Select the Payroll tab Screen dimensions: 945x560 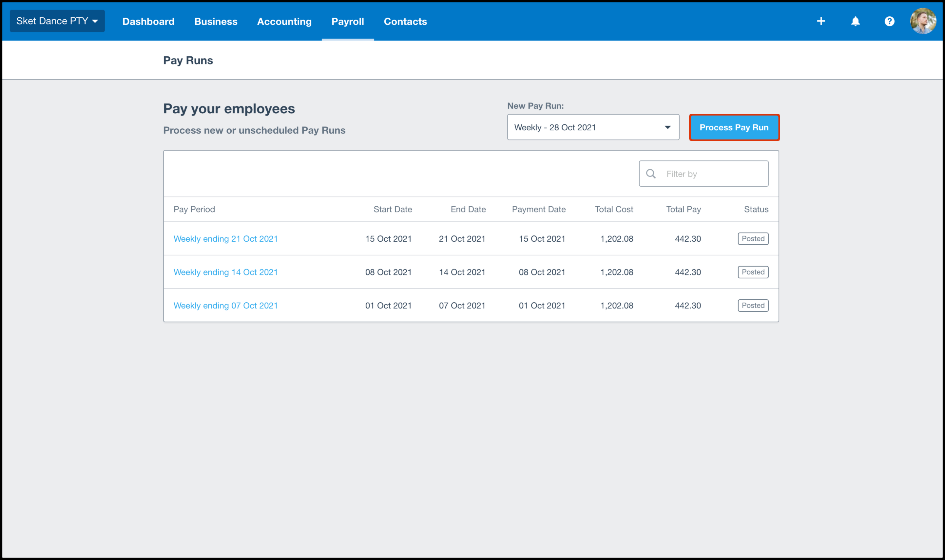(347, 22)
